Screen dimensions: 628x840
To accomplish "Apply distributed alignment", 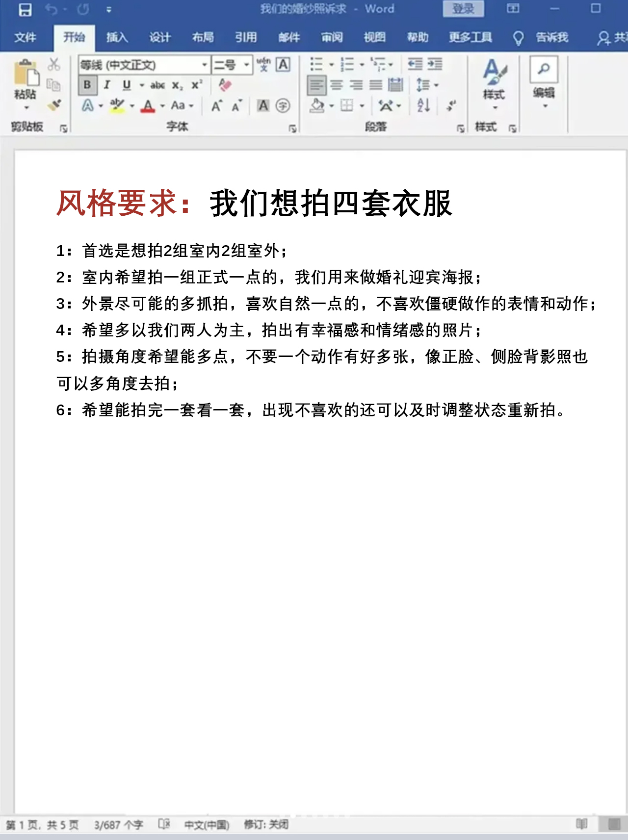I will coord(395,85).
